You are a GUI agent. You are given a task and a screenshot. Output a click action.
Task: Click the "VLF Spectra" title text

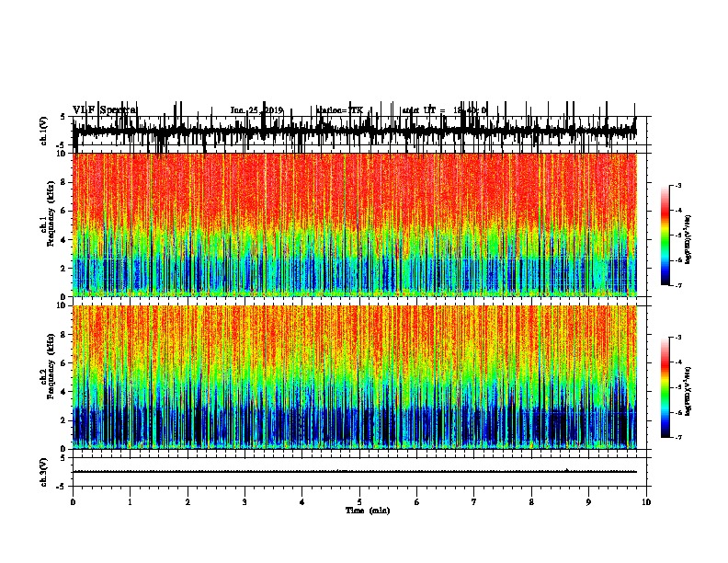(x=105, y=110)
